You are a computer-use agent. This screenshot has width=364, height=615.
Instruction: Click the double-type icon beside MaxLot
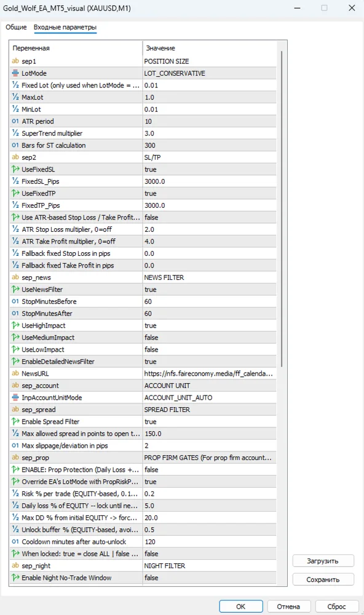pos(15,97)
